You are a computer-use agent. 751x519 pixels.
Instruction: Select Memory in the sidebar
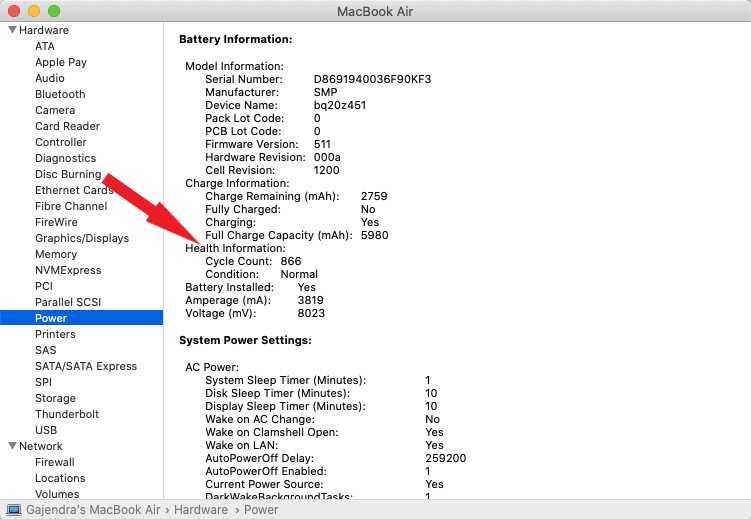pyautogui.click(x=56, y=254)
